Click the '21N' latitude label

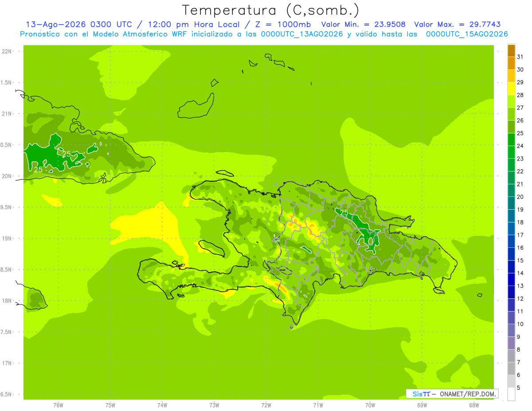pyautogui.click(x=7, y=114)
